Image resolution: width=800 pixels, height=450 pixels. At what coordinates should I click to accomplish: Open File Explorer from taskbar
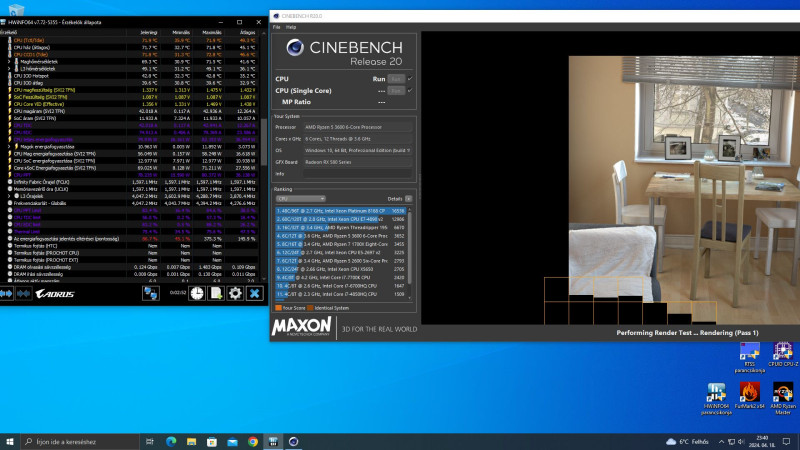coord(191,441)
